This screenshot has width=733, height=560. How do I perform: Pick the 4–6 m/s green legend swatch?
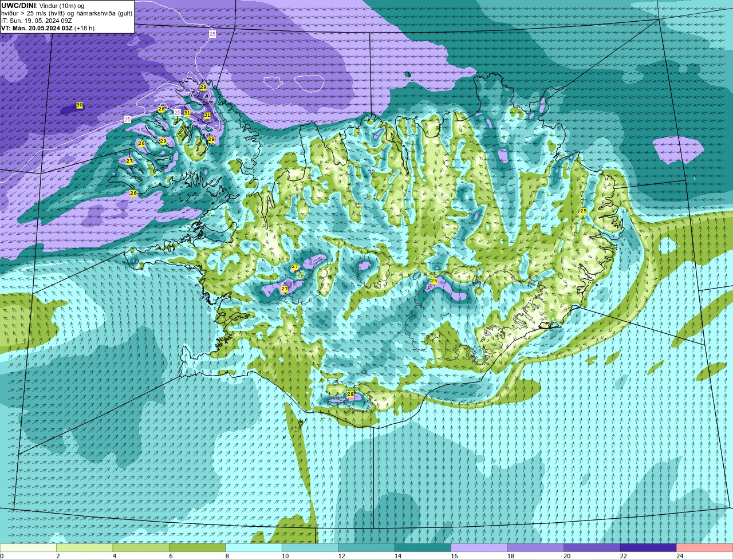tap(141, 547)
